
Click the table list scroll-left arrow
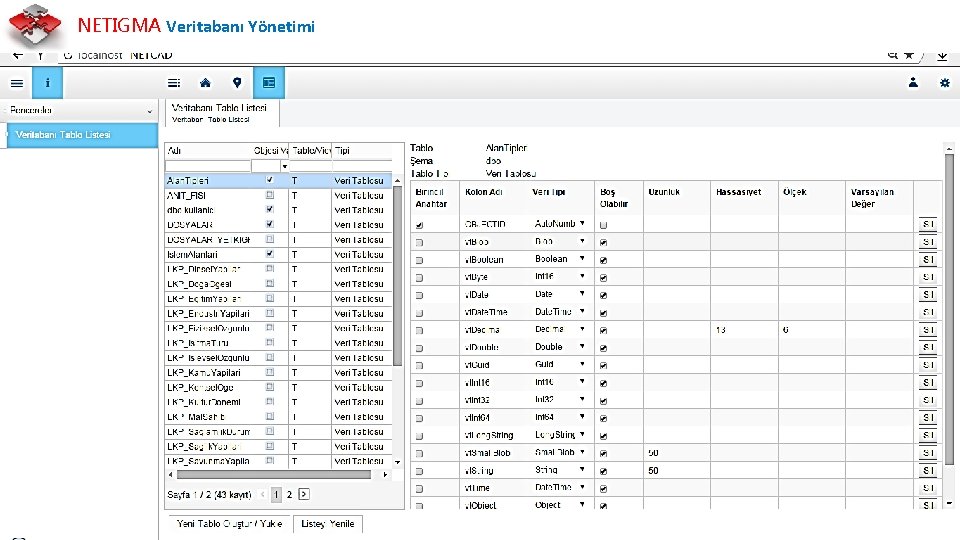(x=170, y=474)
